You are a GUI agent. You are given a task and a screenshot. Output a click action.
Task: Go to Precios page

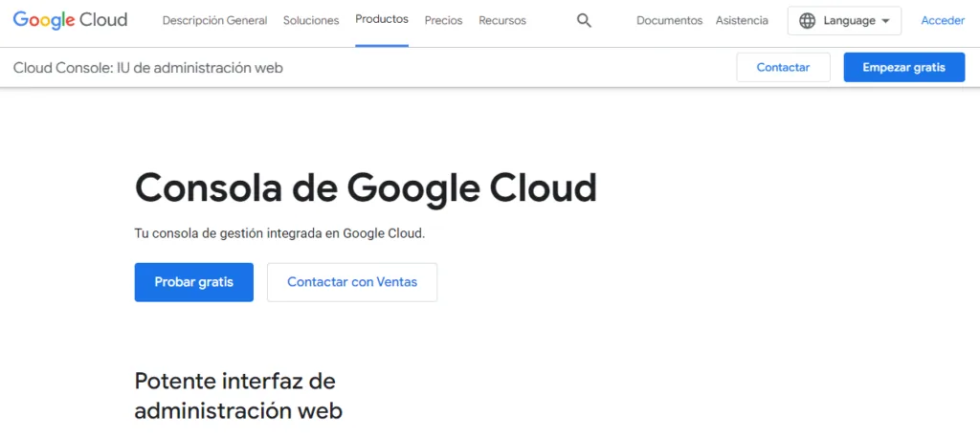coord(443,21)
